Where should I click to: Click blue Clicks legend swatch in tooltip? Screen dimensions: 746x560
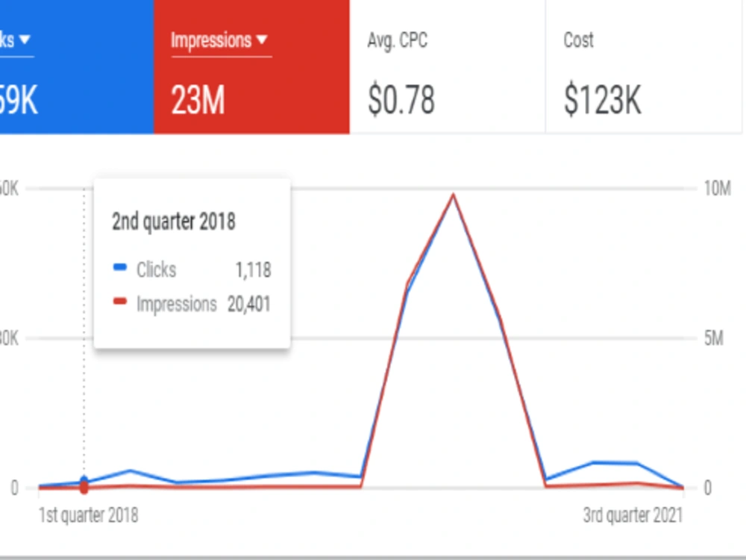(120, 267)
